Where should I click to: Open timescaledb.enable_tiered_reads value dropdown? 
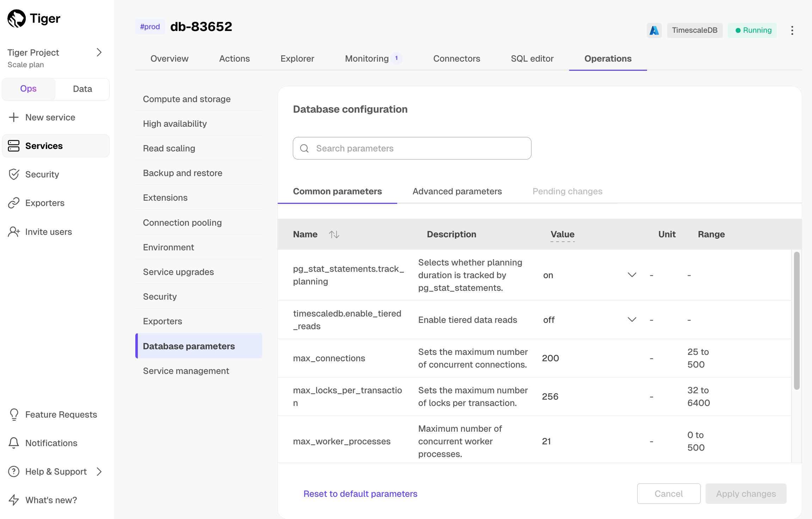pos(632,320)
